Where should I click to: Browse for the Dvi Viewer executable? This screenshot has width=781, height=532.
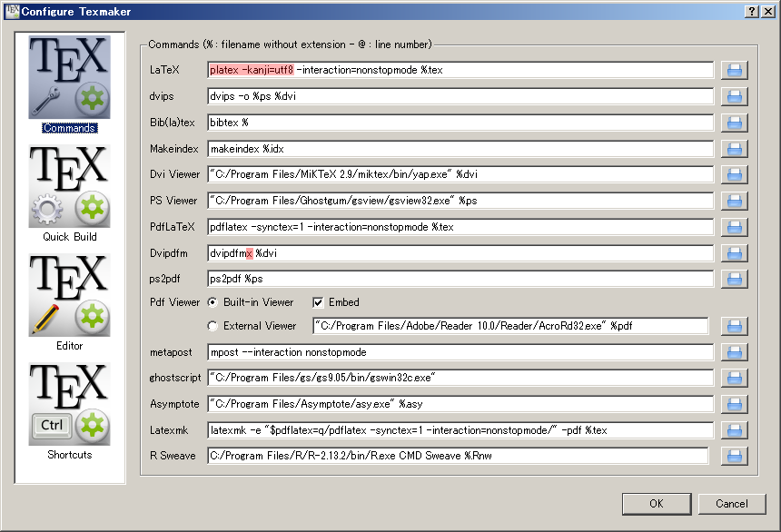(x=734, y=174)
